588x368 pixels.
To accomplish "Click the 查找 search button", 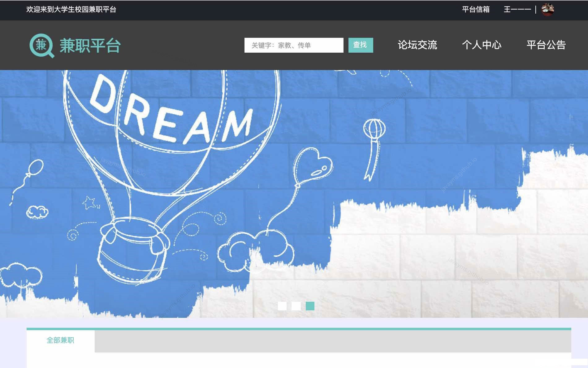I will [361, 45].
